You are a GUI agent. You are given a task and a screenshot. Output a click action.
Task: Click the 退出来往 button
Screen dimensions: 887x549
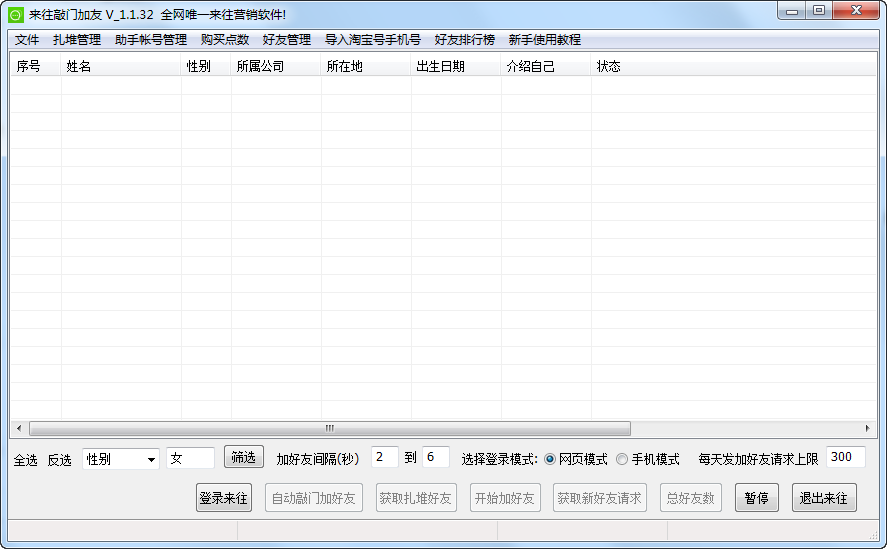coord(824,498)
